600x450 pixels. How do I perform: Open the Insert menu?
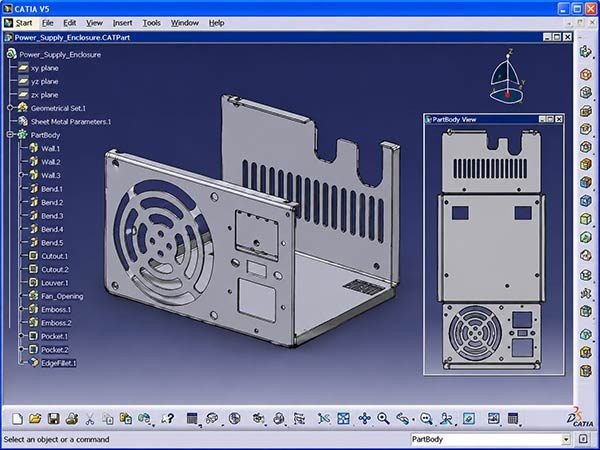(122, 23)
